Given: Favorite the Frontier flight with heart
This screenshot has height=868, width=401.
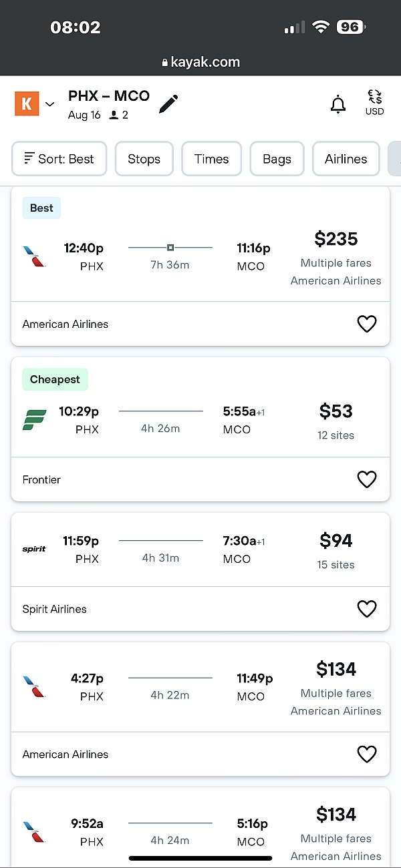Looking at the screenshot, I should pos(366,479).
